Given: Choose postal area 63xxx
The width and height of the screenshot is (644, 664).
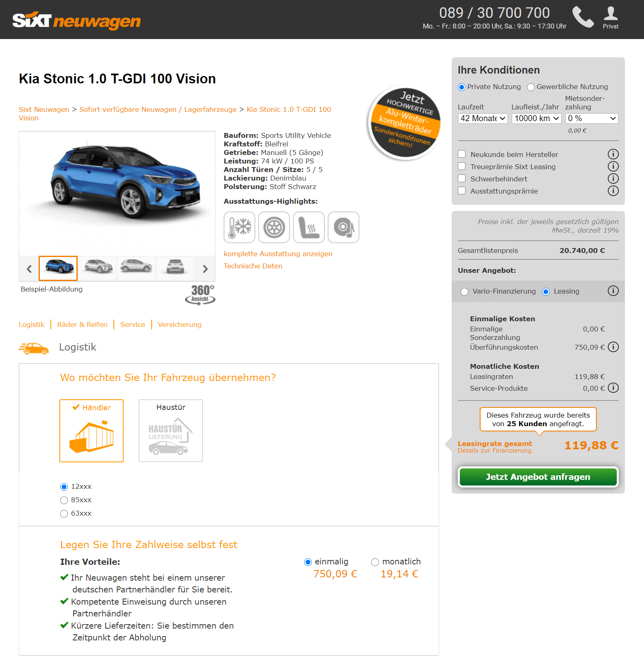Looking at the screenshot, I should tap(64, 514).
